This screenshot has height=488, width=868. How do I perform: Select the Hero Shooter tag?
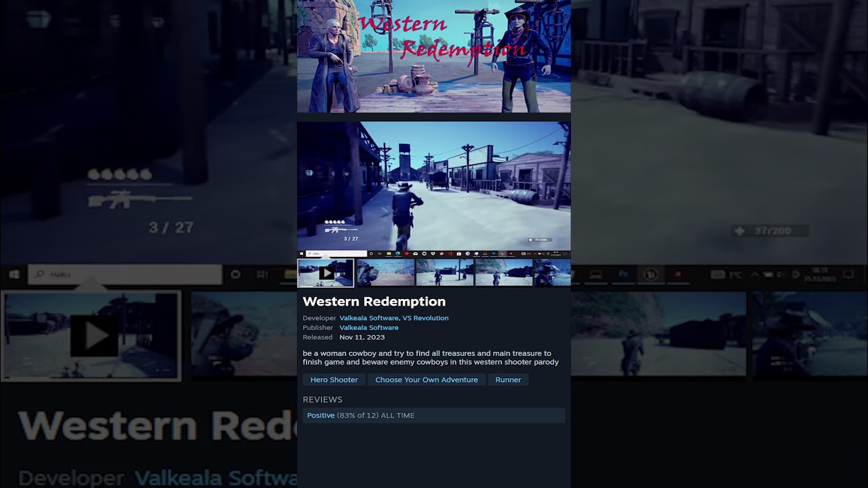(334, 380)
